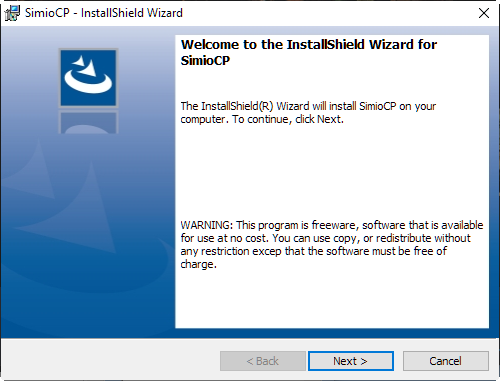Click the disabled < Back button
The image size is (500, 381).
pos(263,361)
